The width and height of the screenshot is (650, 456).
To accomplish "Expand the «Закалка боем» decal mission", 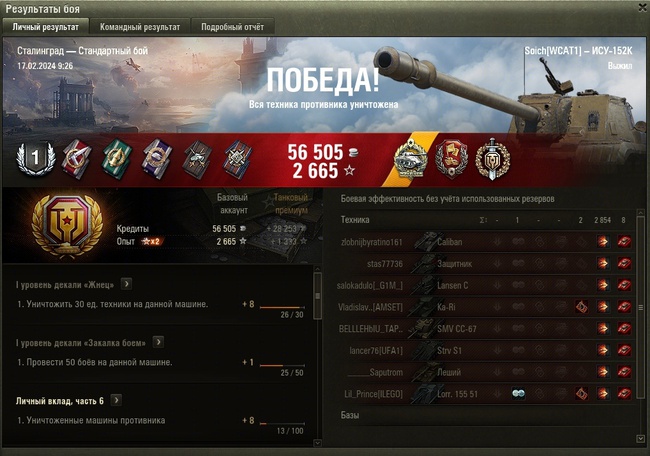I will [158, 342].
